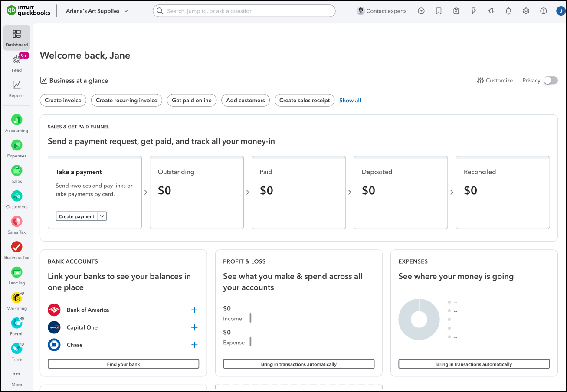Expand the Create payment dropdown arrow
The image size is (567, 392).
point(102,216)
